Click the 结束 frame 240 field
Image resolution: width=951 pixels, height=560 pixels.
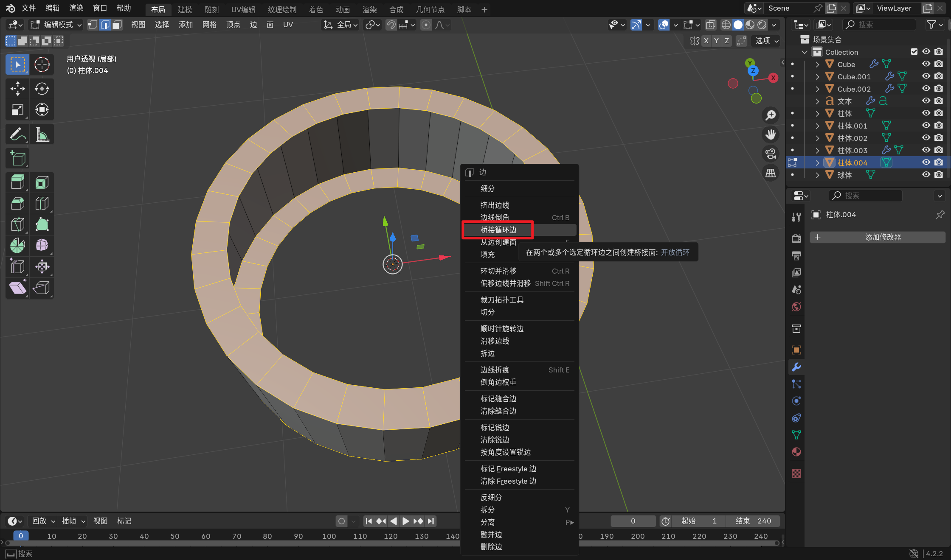click(x=753, y=521)
